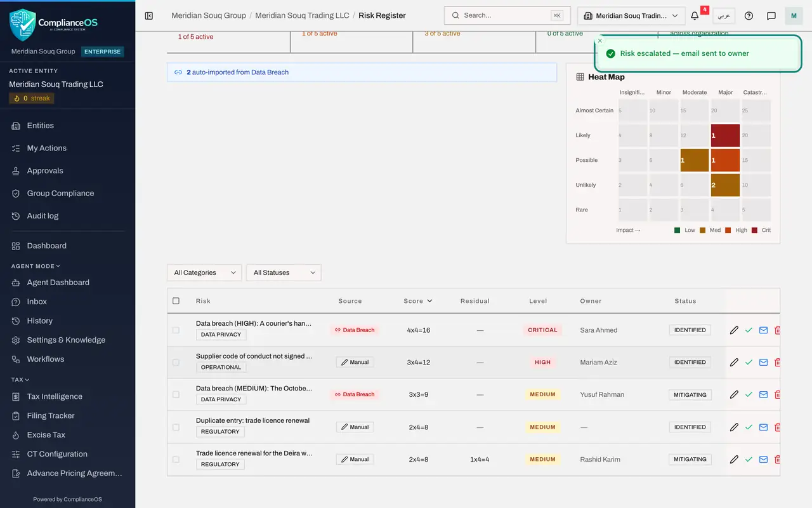This screenshot has width=812, height=508.
Task: Open user avatar M menu
Action: (794, 16)
